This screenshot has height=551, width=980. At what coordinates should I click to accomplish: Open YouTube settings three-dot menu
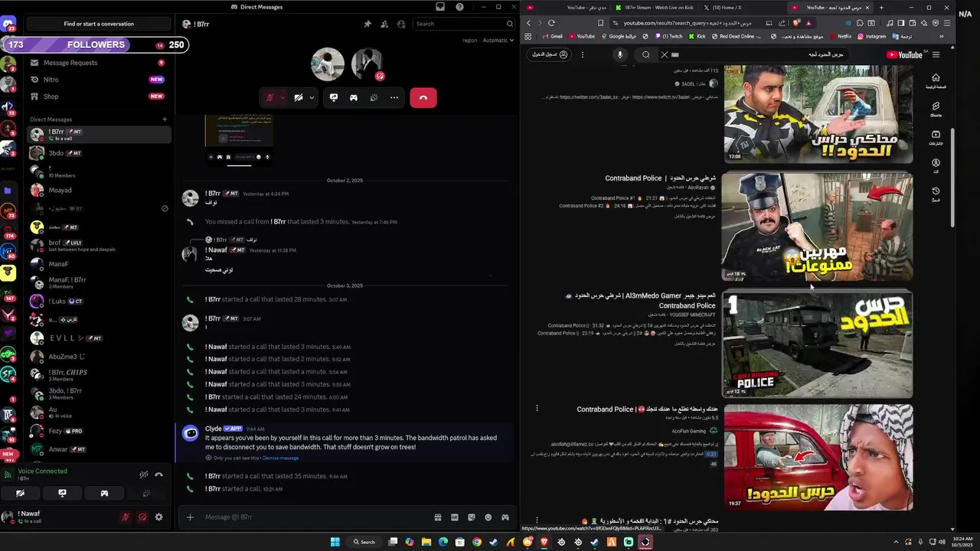pyautogui.click(x=583, y=54)
